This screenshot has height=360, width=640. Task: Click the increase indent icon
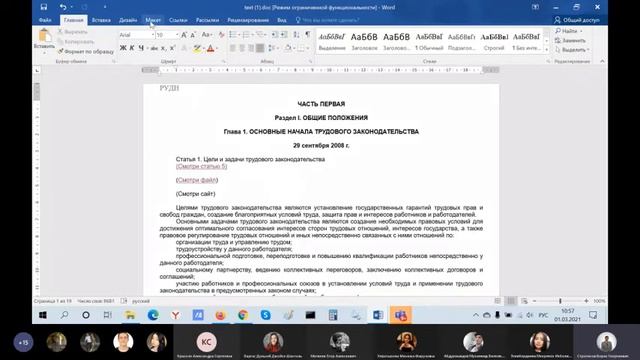(x=284, y=35)
